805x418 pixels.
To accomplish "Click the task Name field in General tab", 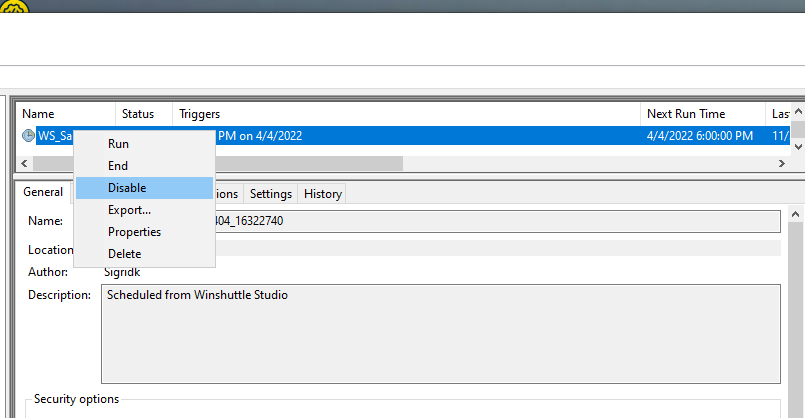I will 498,221.
